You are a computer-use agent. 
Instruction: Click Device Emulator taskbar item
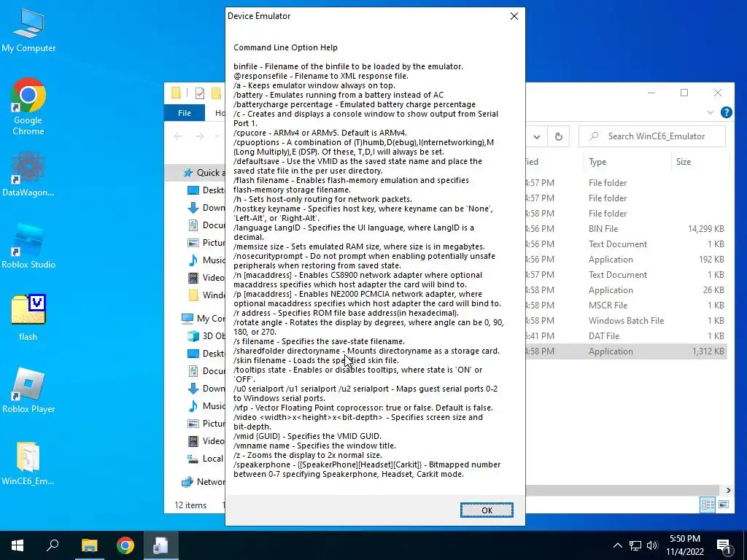click(160, 545)
